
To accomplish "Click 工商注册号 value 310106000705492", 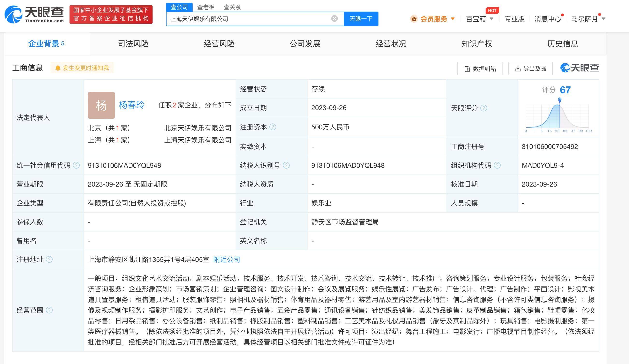I will (x=550, y=147).
